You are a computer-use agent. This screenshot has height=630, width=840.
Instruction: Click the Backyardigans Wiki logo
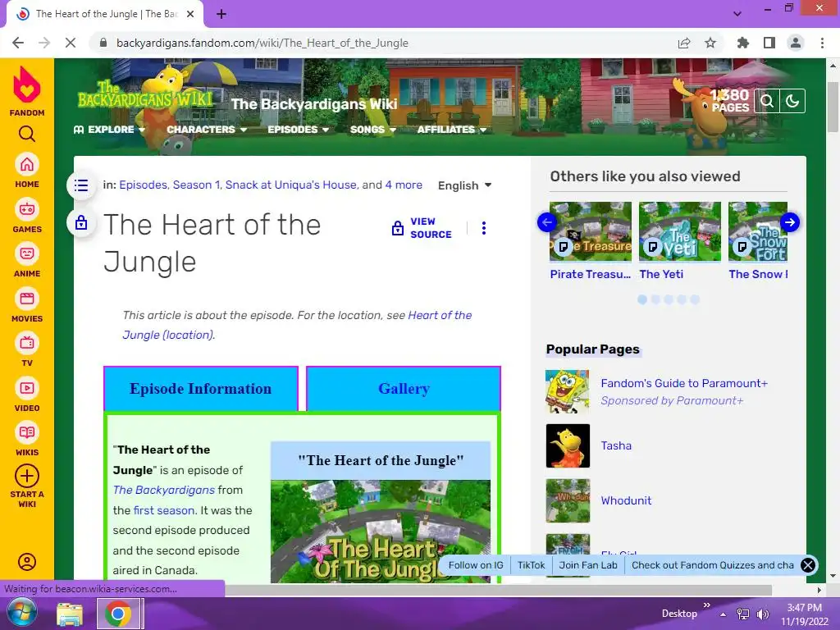pyautogui.click(x=145, y=97)
